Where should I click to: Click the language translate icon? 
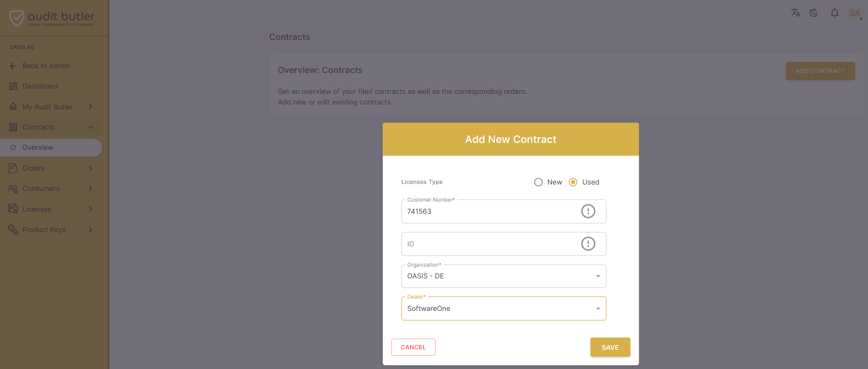click(x=795, y=13)
